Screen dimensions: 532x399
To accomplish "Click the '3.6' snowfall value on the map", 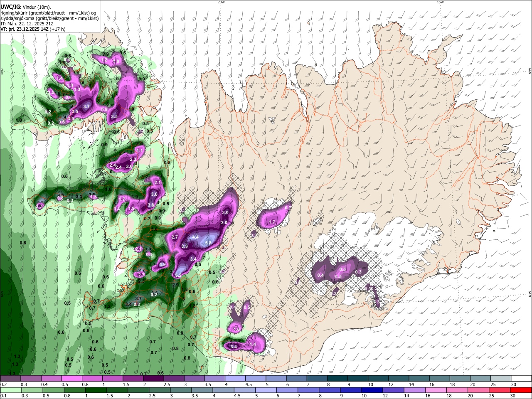I will coord(154,194).
